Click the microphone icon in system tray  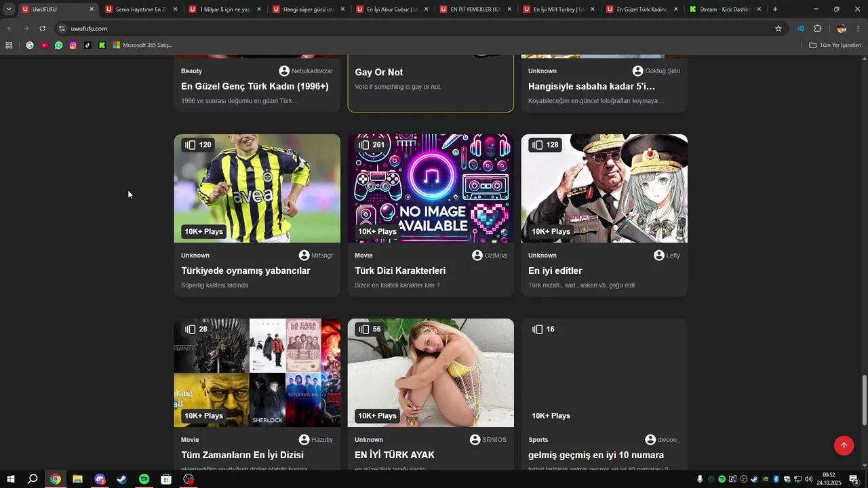(x=701, y=479)
